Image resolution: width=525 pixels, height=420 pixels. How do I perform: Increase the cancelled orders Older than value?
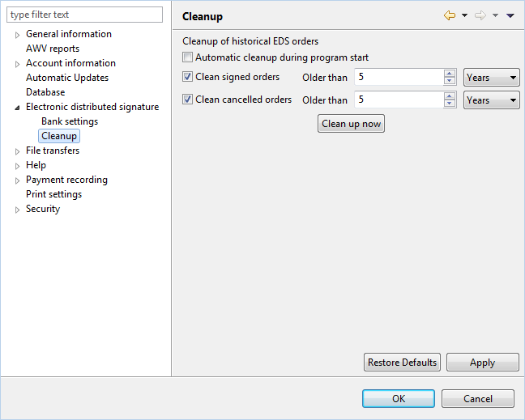[450, 96]
